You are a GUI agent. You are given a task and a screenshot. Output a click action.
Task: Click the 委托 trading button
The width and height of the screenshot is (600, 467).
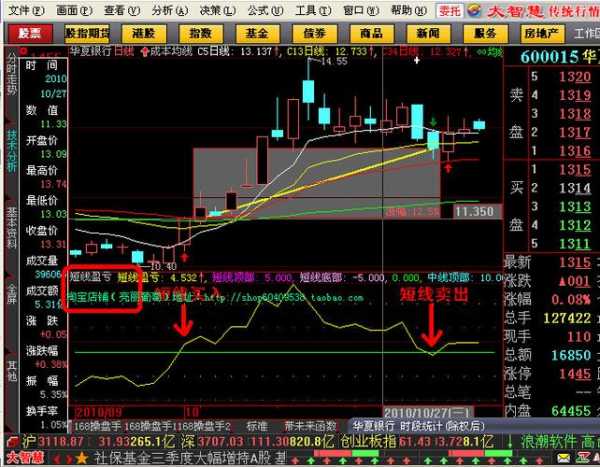tap(450, 11)
